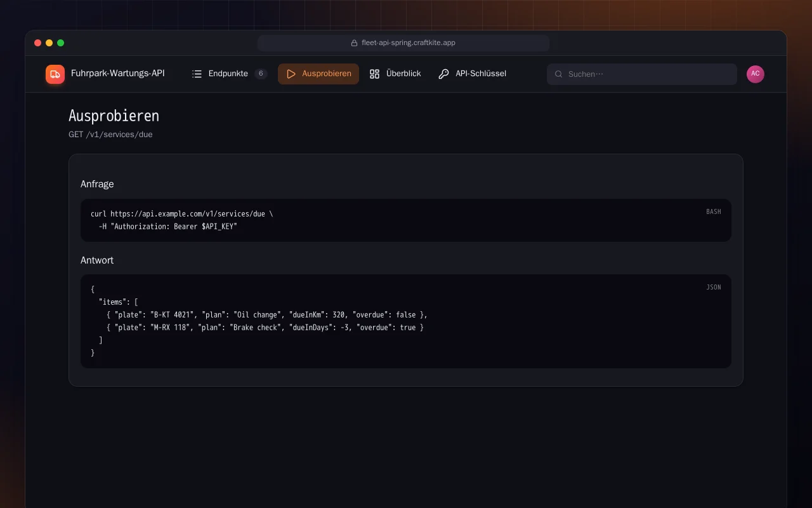Click the search magnifier icon
The image size is (812, 508).
[x=559, y=74]
